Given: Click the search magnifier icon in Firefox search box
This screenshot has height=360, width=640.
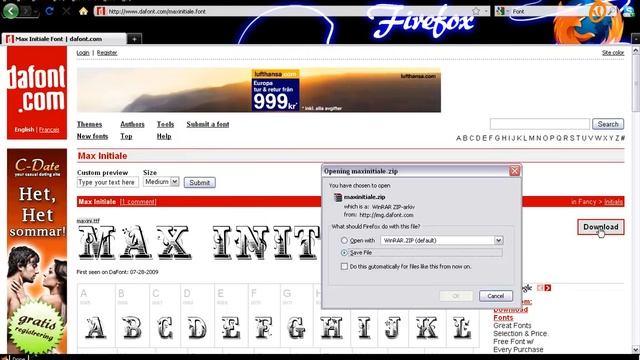Looking at the screenshot, I should pyautogui.click(x=611, y=11).
